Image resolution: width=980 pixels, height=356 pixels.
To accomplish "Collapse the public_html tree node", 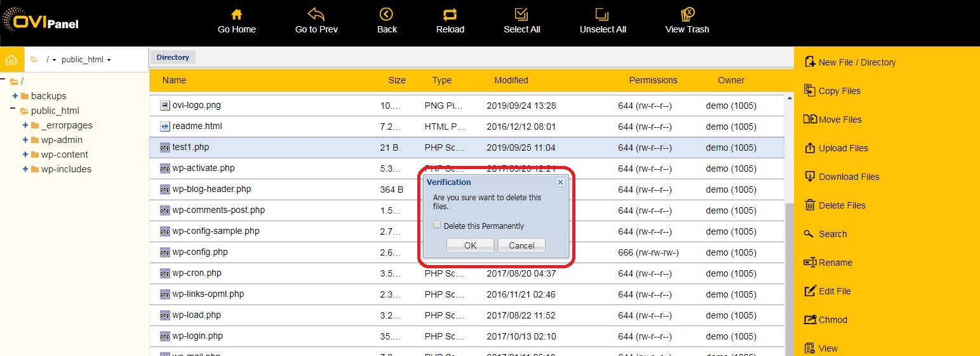I will click(13, 111).
